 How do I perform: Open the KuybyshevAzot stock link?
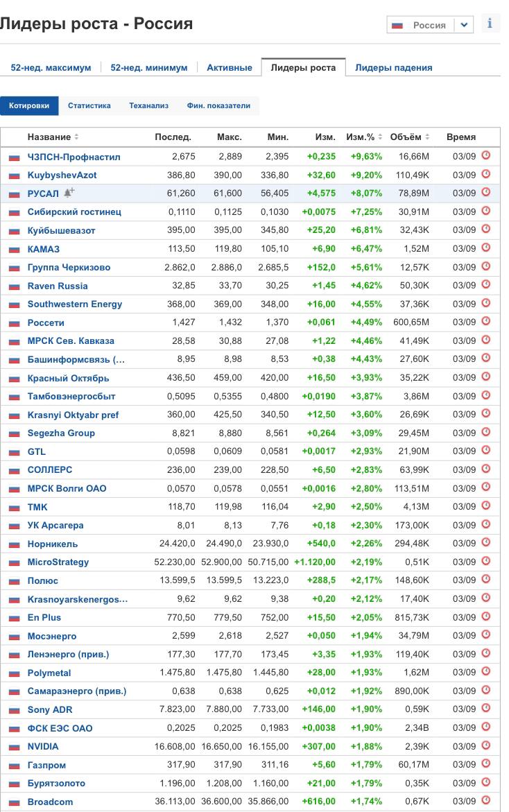point(62,175)
